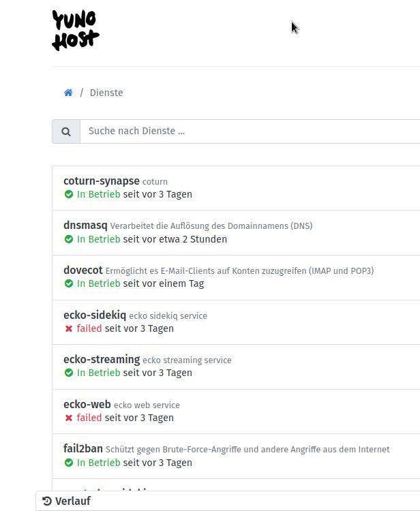Screen dimensions: 420x511
Task: Click green check icon for coturn-synapse
Action: coord(69,194)
